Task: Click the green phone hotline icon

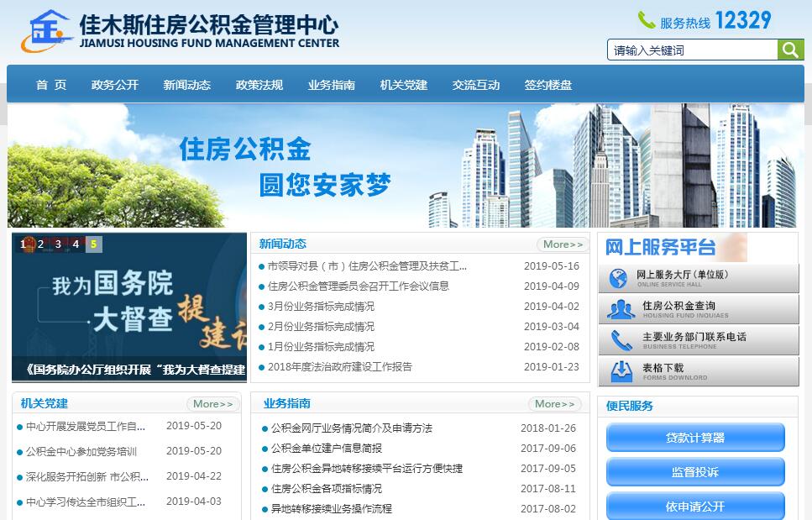Action: [x=647, y=20]
